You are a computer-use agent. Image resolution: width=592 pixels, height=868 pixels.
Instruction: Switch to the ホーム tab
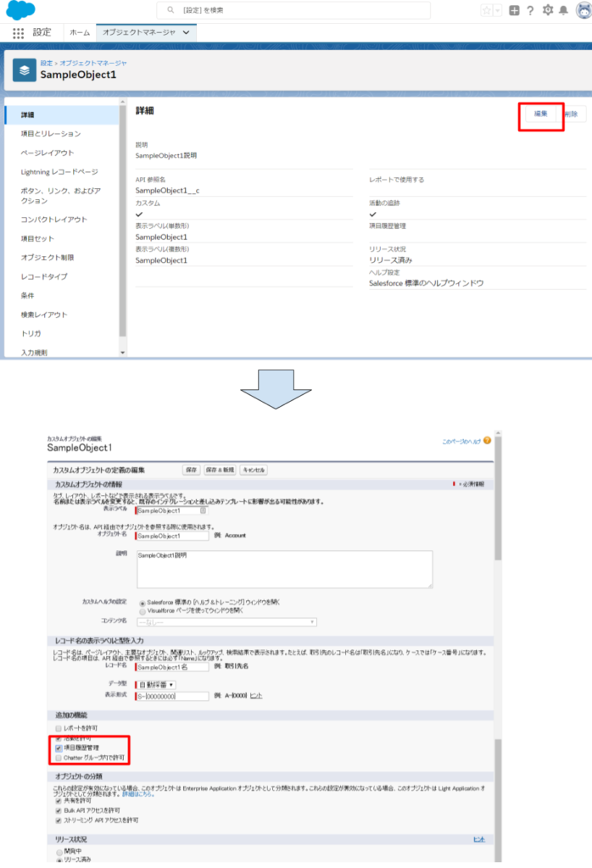[x=80, y=33]
